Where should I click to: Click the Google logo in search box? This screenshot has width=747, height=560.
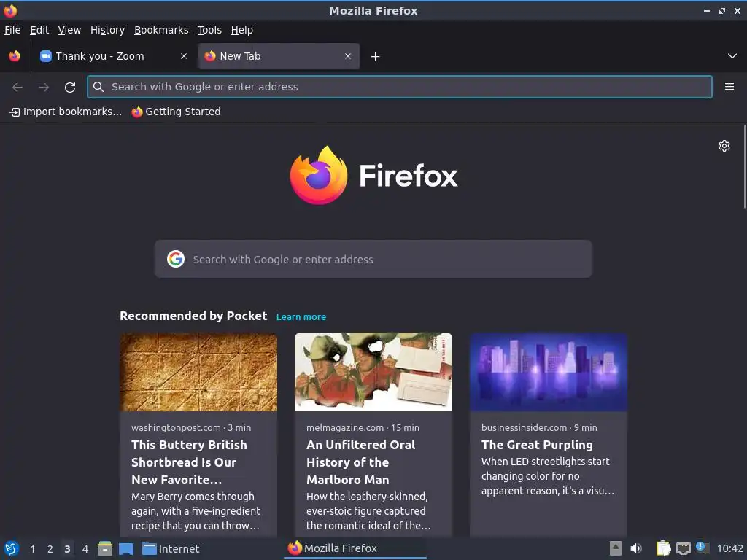click(x=176, y=259)
